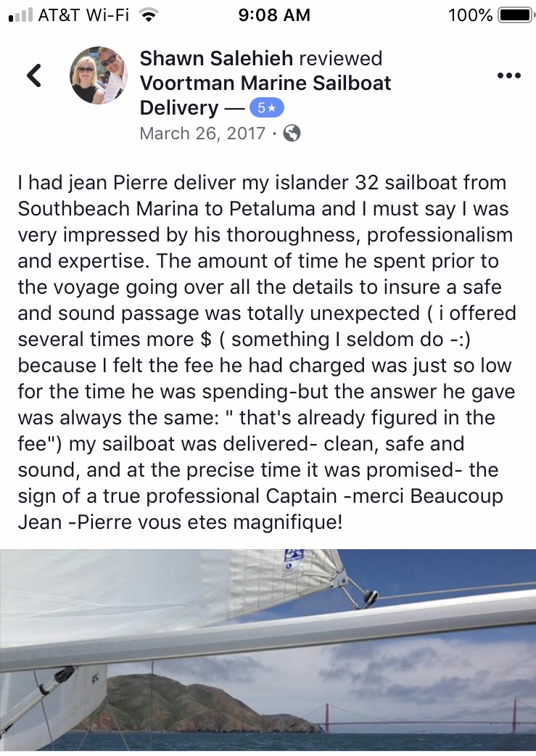Open the three-dots more options menu
This screenshot has height=756, width=536.
509,75
